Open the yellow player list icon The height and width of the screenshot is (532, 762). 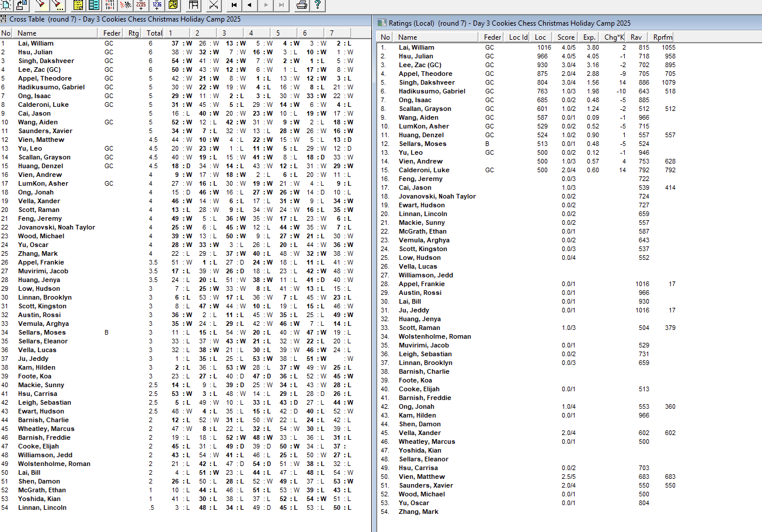(78, 5)
